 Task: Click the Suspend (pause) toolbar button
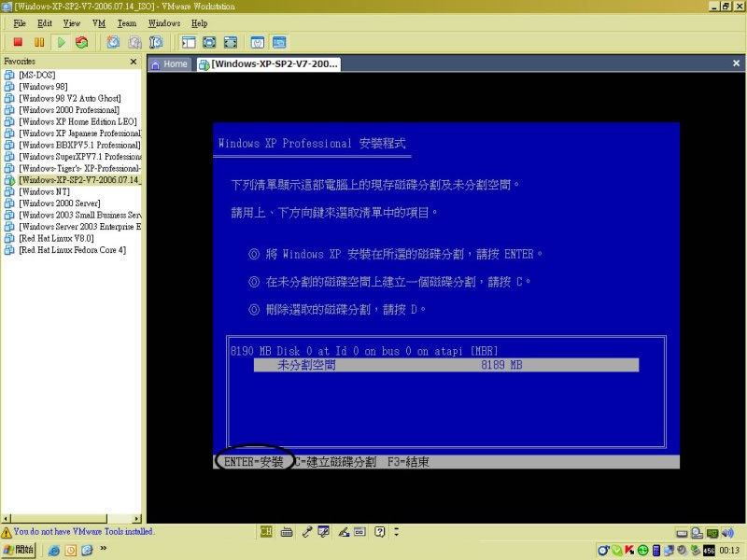point(39,42)
